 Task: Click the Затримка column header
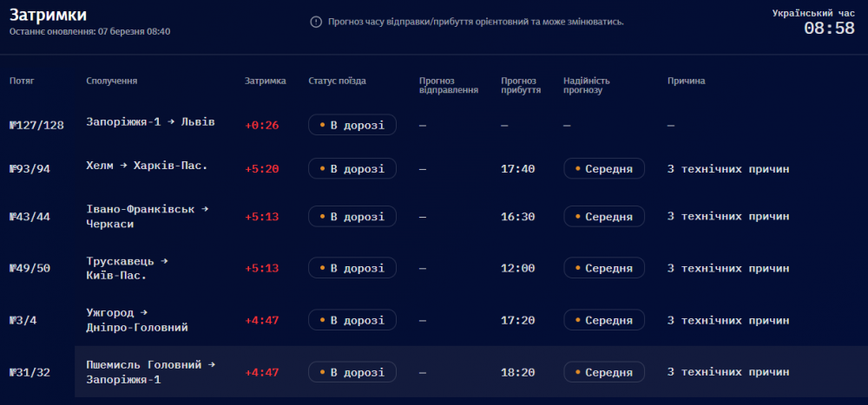click(x=265, y=81)
